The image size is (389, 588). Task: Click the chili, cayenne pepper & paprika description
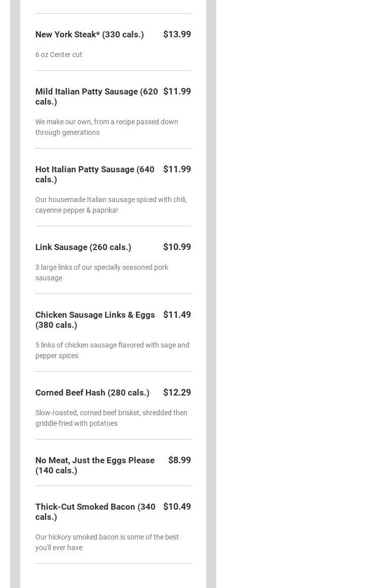(111, 205)
